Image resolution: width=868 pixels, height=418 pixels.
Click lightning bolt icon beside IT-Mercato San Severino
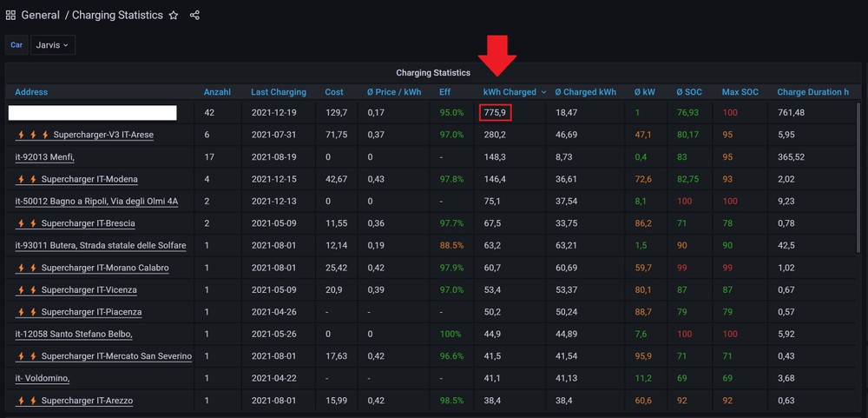point(27,356)
